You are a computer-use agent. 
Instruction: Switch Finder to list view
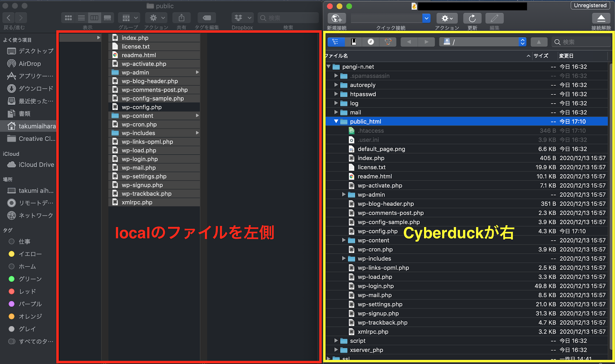coord(81,18)
